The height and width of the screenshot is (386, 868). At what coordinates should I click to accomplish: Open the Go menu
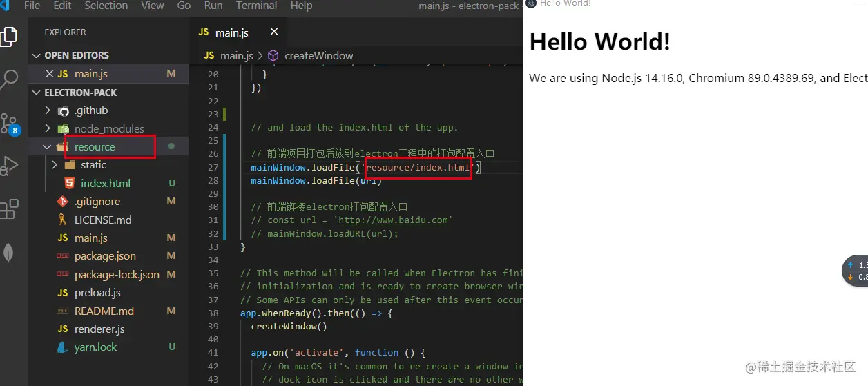[184, 6]
